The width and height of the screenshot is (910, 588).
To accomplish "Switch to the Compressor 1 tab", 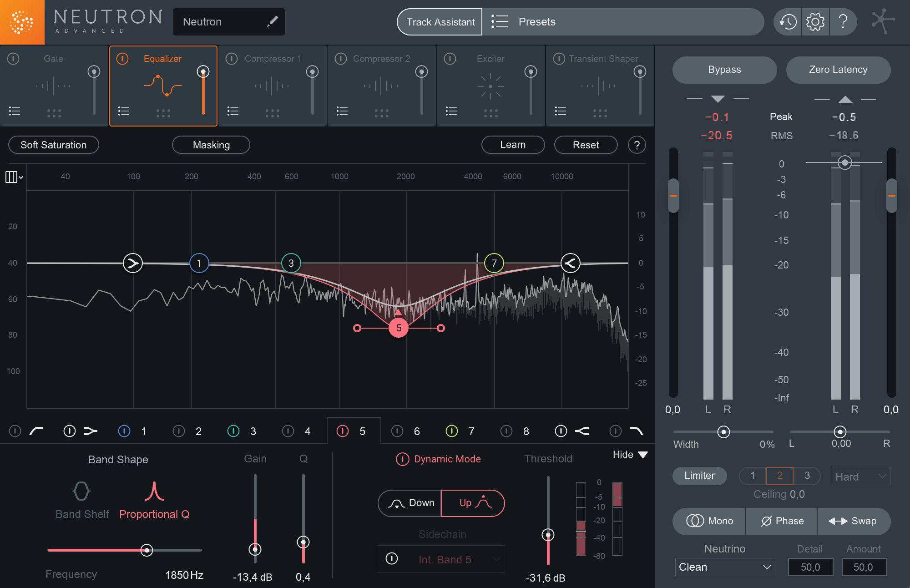I will click(272, 58).
